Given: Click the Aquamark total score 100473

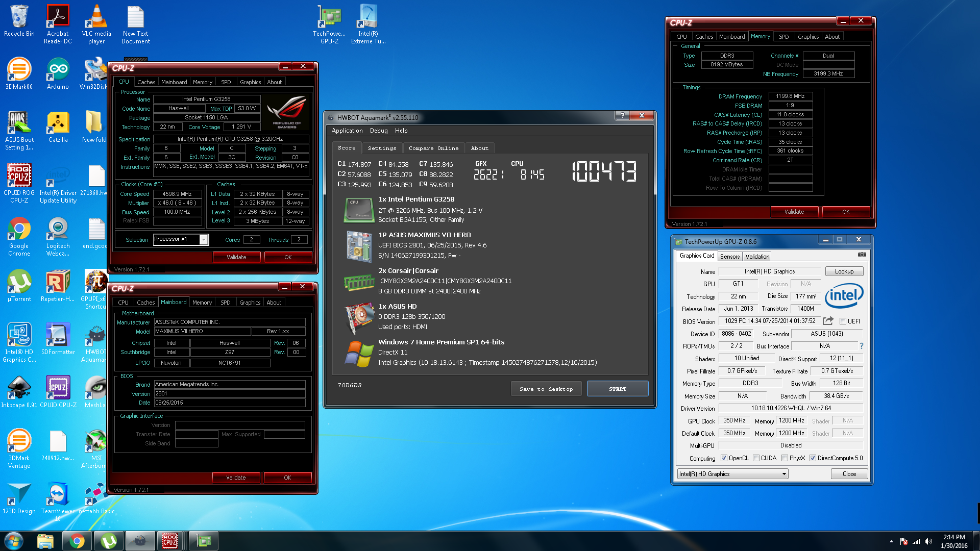Looking at the screenshot, I should 604,172.
